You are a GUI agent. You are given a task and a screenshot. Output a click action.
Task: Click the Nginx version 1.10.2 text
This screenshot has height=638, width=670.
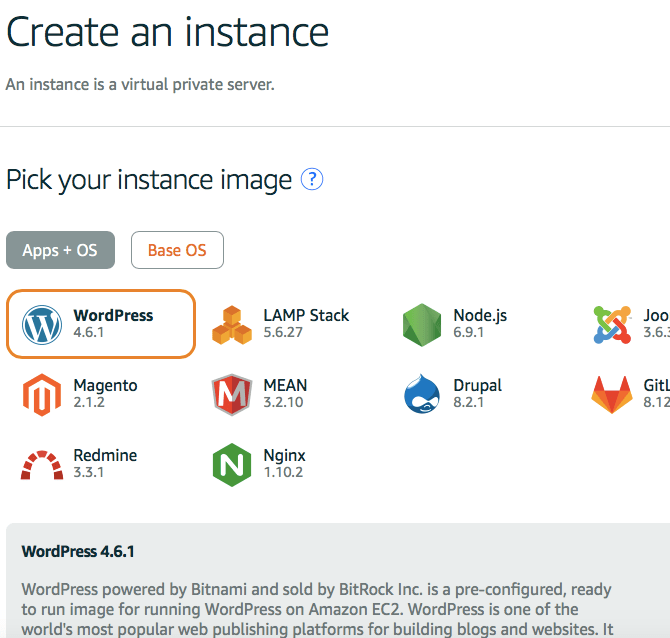[x=283, y=472]
